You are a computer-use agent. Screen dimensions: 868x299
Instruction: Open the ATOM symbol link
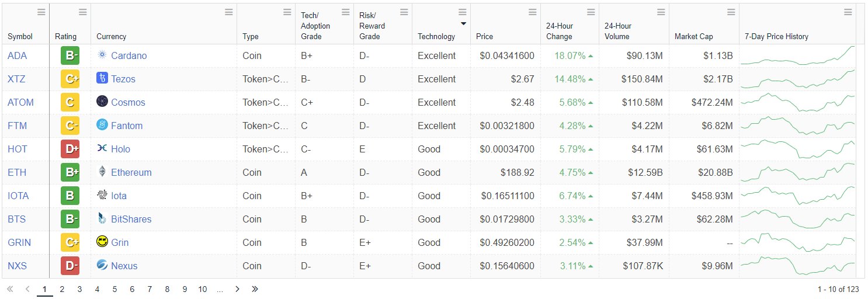[x=20, y=102]
